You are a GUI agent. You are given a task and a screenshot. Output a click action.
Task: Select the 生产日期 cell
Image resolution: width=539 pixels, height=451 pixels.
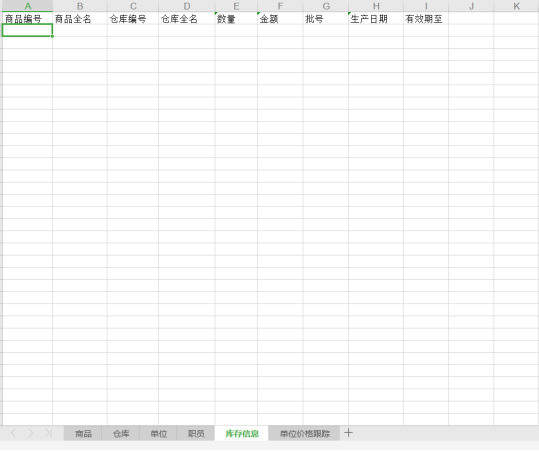(376, 19)
